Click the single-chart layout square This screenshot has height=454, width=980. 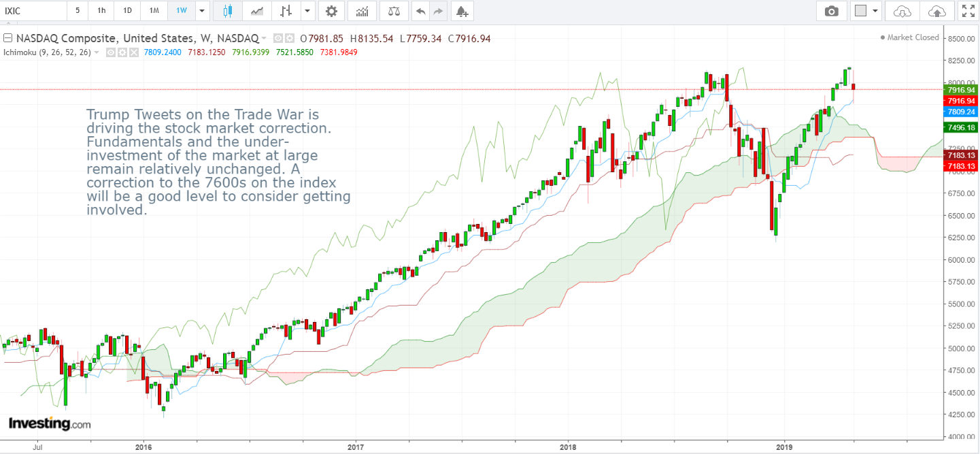tap(861, 11)
